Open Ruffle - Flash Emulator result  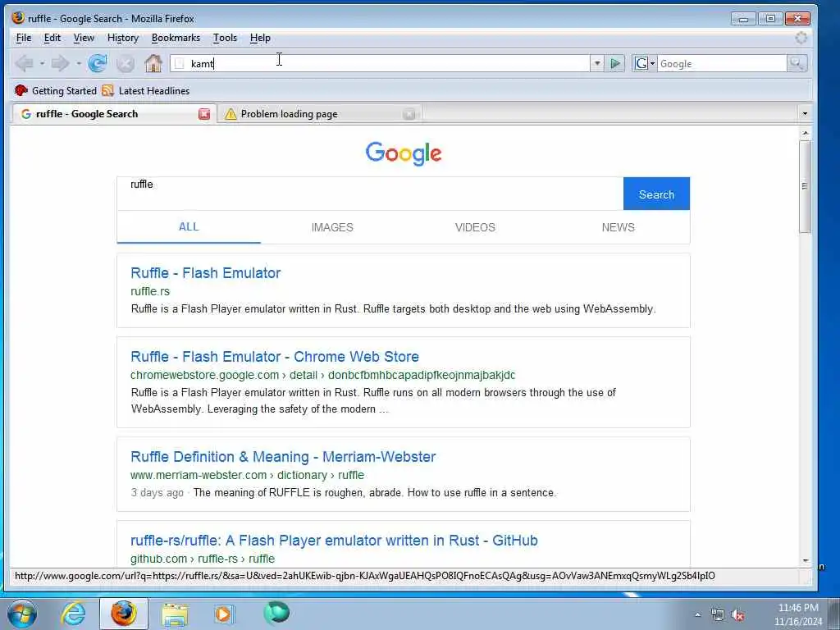coord(206,272)
